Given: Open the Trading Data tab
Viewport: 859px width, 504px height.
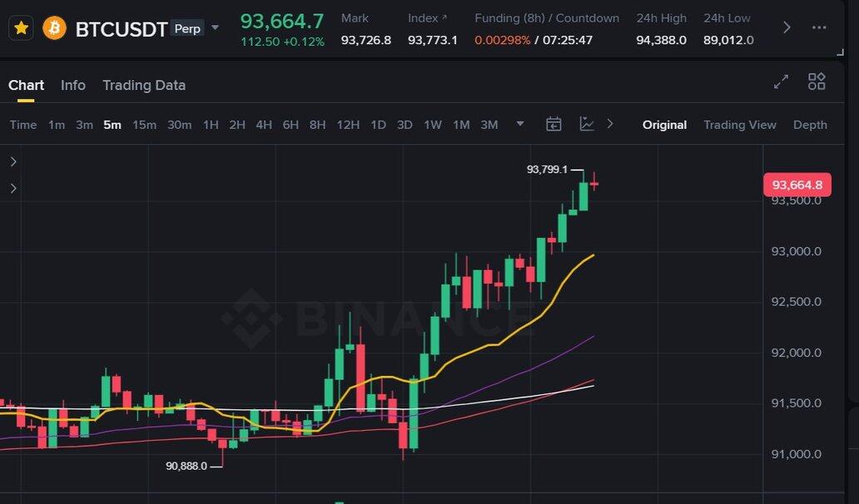Looking at the screenshot, I should (x=144, y=85).
